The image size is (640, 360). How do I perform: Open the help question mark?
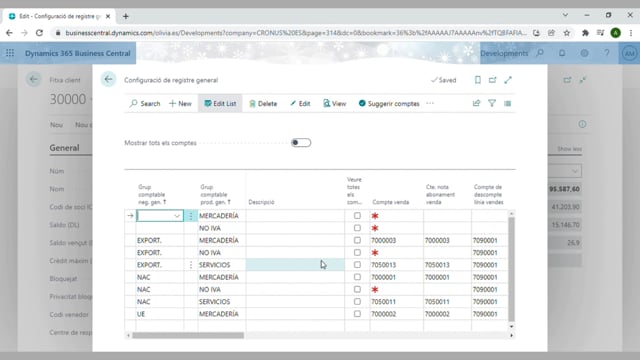click(x=607, y=53)
